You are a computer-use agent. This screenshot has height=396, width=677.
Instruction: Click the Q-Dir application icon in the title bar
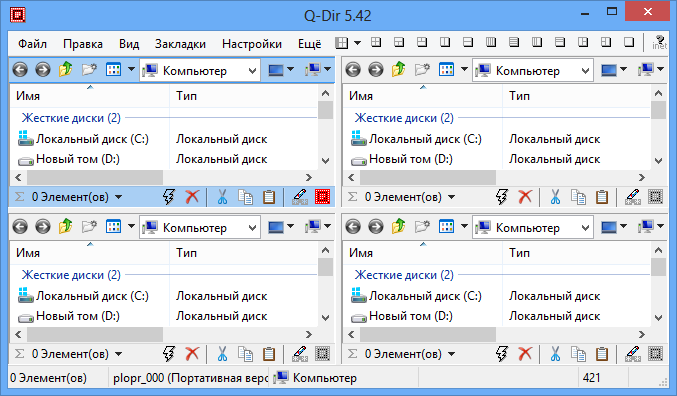point(17,15)
